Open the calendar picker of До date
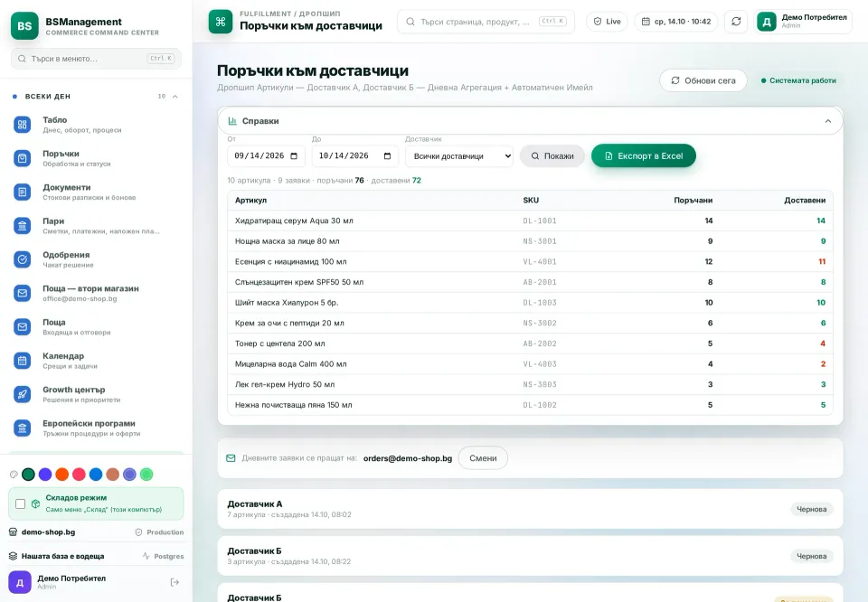The image size is (868, 602). (x=388, y=156)
